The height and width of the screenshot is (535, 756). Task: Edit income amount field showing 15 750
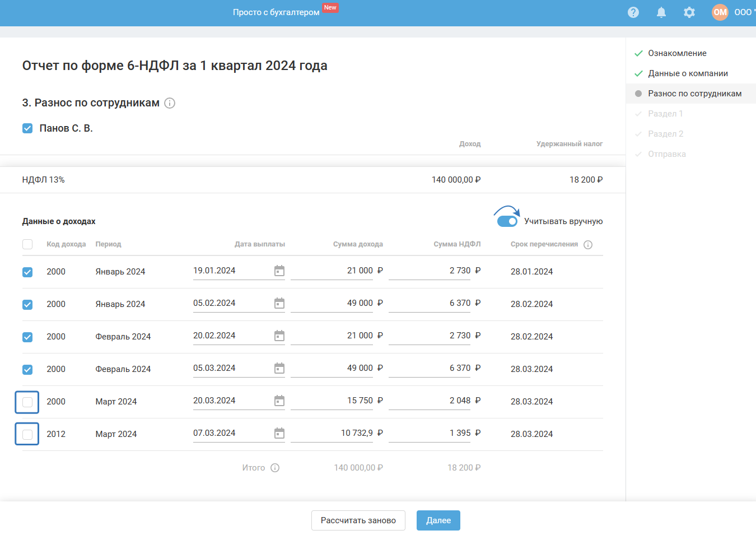click(x=332, y=401)
